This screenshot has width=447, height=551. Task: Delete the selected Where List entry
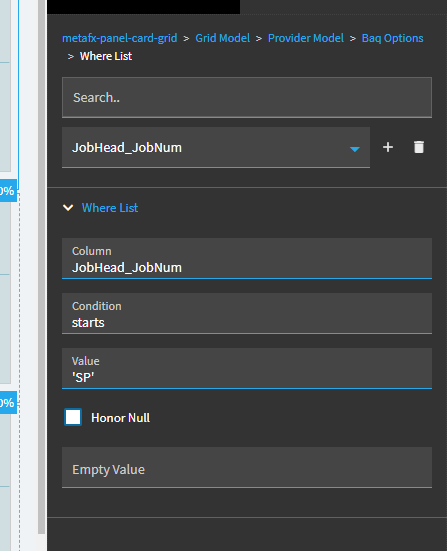419,147
